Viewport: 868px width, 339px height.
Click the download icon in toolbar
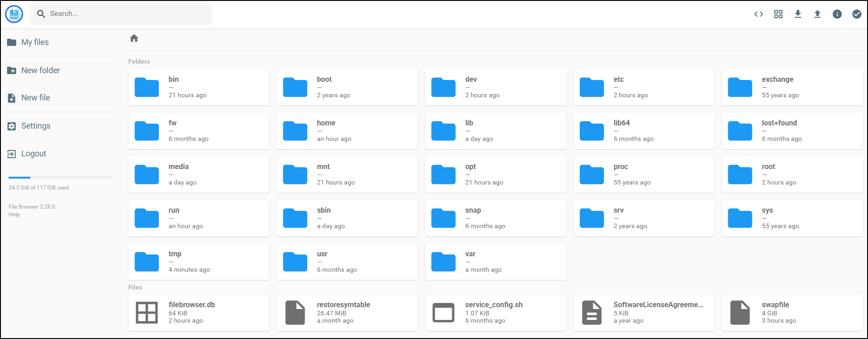[x=798, y=14]
